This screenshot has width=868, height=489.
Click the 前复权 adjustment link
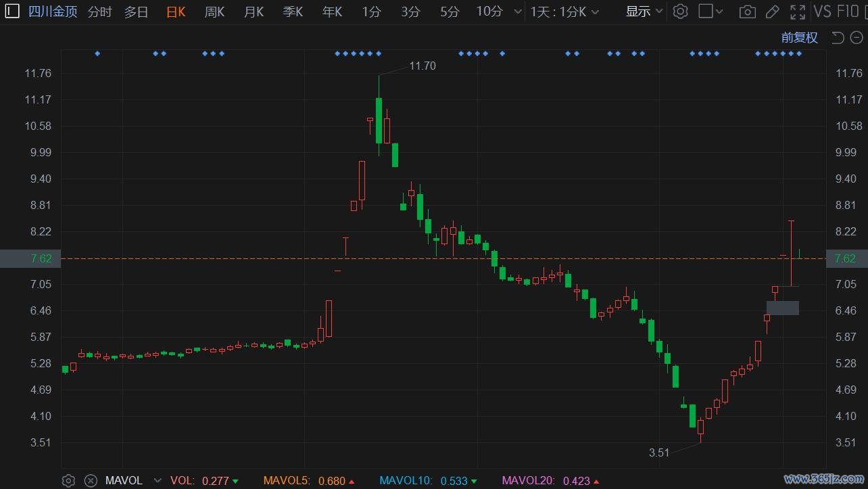coord(800,38)
